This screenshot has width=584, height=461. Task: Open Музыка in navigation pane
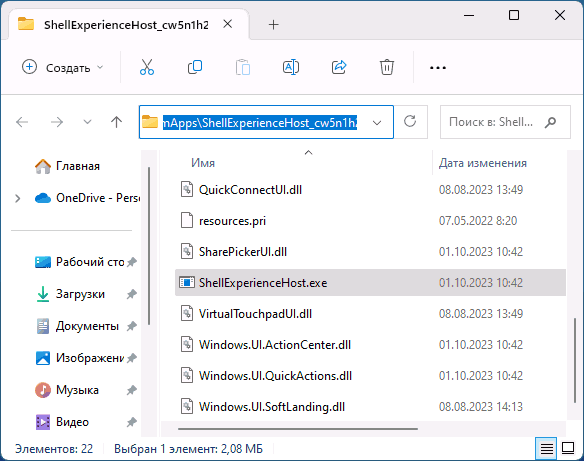coord(67,390)
